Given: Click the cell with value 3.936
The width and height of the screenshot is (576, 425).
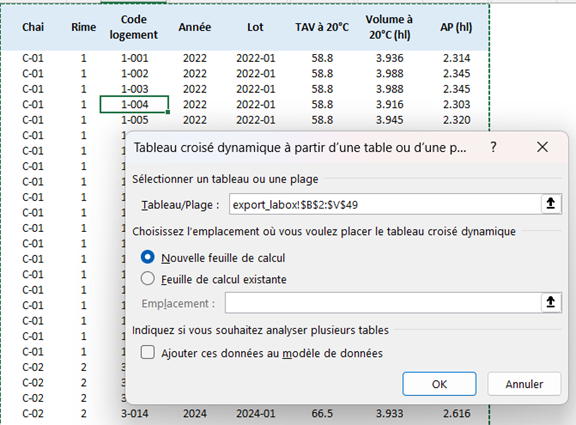Looking at the screenshot, I should click(389, 58).
